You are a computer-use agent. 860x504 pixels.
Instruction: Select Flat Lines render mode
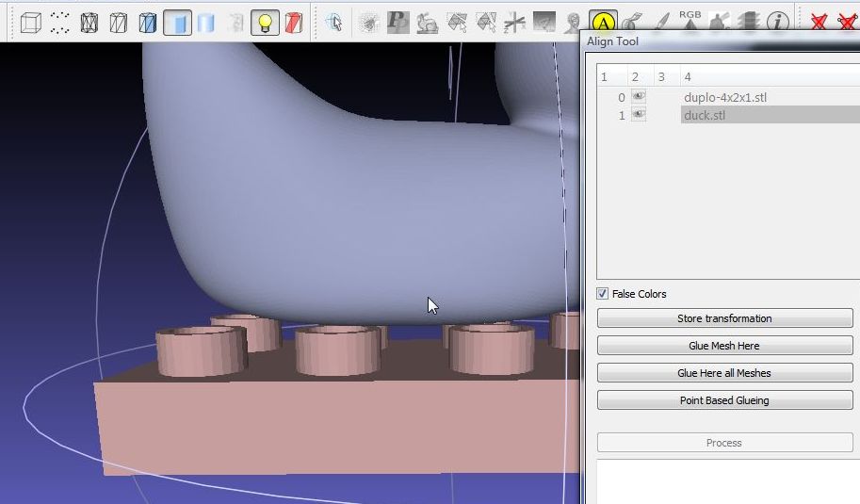[148, 23]
